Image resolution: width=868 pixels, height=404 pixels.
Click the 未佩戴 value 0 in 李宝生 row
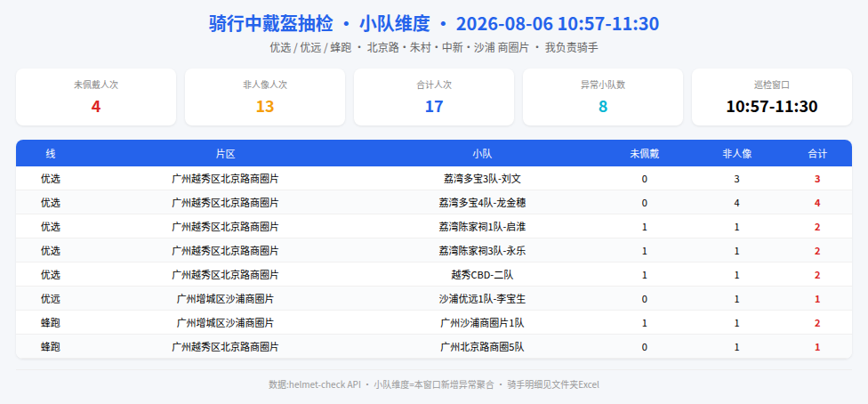pos(645,299)
